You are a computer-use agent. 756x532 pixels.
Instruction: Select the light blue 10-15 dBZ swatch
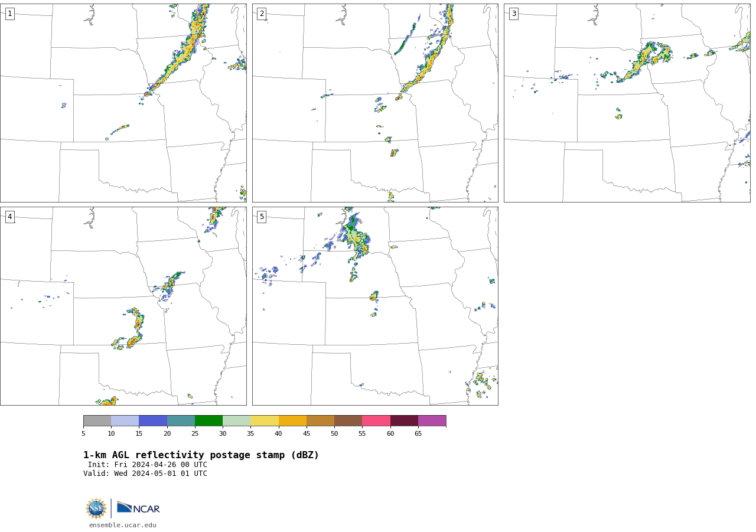coord(125,421)
